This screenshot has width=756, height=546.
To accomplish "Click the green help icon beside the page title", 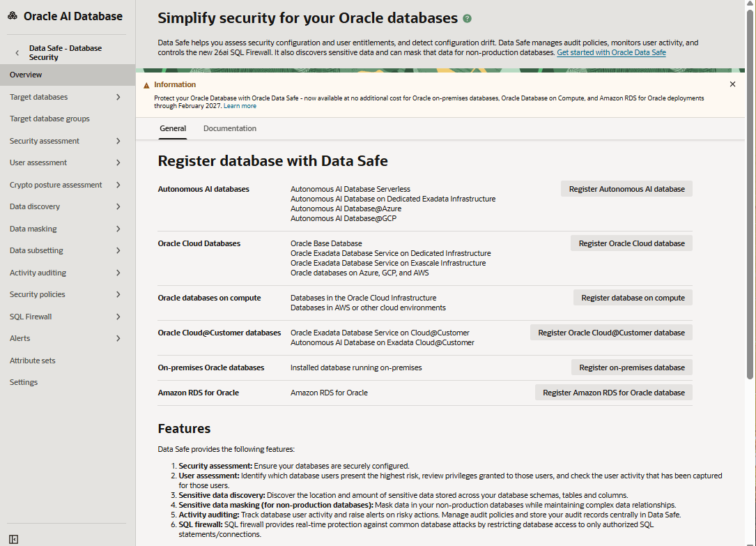I will tap(467, 19).
